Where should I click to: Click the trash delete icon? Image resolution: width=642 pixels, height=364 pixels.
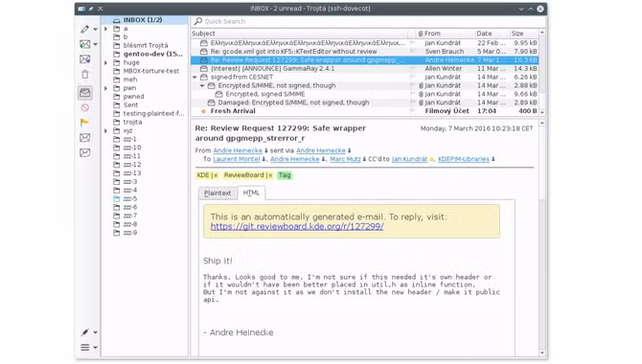tap(84, 75)
